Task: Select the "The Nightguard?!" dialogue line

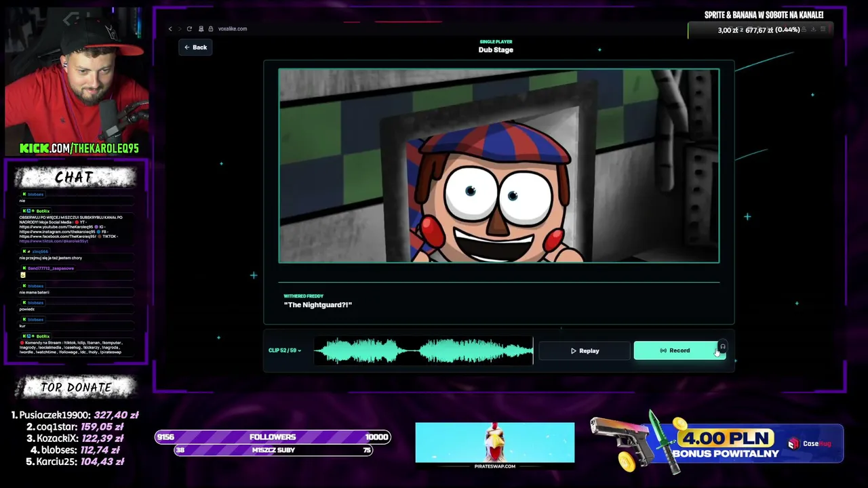Action: [318, 305]
